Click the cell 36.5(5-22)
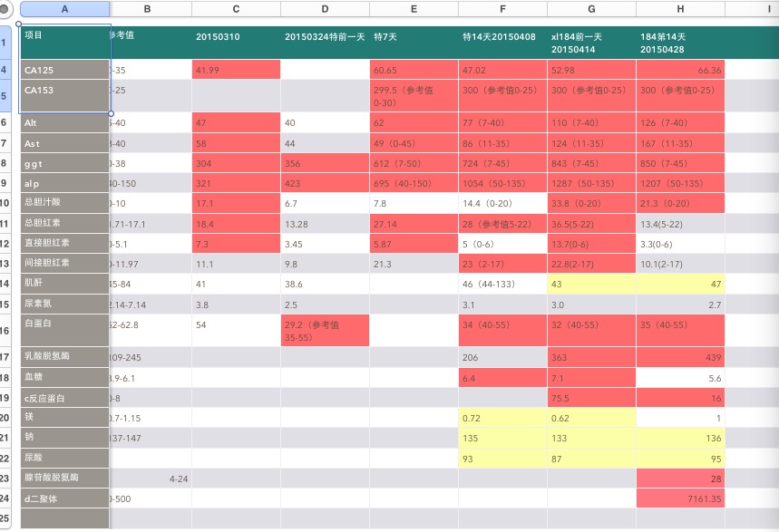The width and height of the screenshot is (779, 532). pyautogui.click(x=591, y=224)
